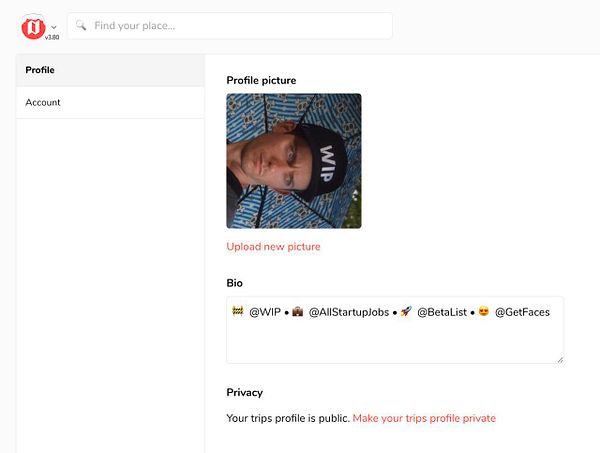Click the magnifier icon in search bar
Image resolution: width=600 pixels, height=453 pixels.
(x=81, y=25)
